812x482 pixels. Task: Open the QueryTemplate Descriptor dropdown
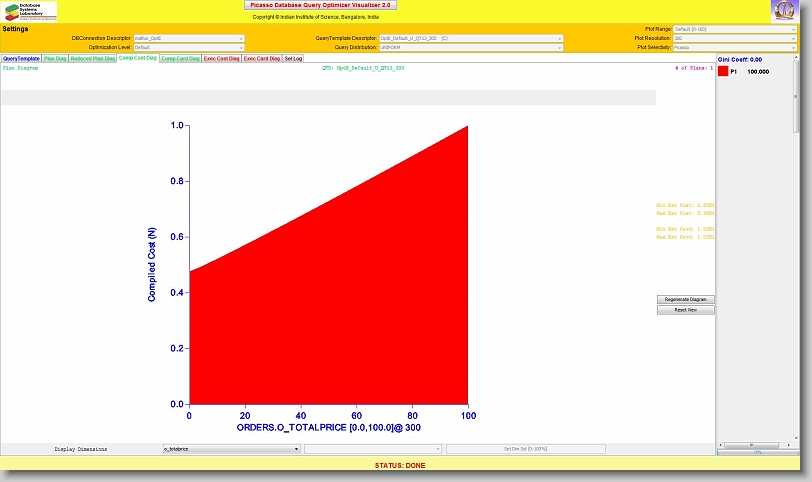471,38
